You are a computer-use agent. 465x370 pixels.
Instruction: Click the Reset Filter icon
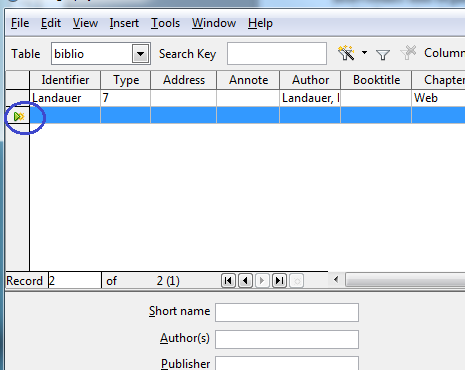pyautogui.click(x=408, y=53)
